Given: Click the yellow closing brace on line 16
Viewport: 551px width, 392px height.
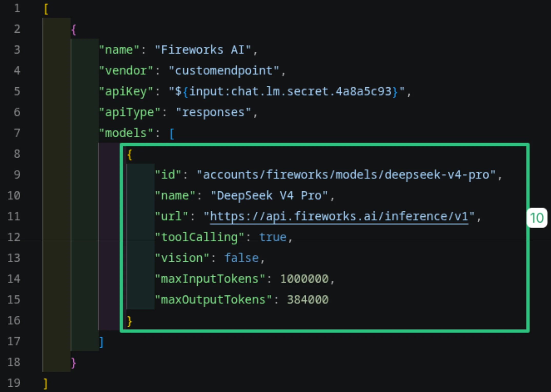Looking at the screenshot, I should 130,321.
